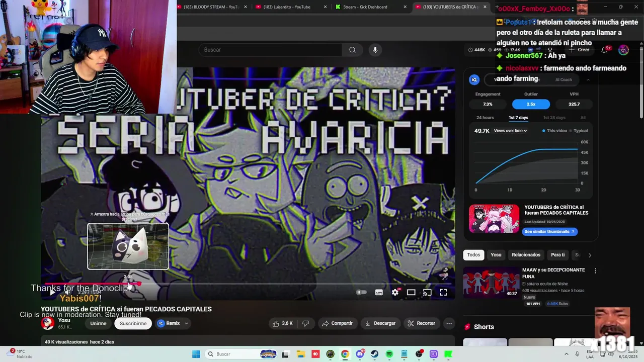The image size is (644, 362).
Task: Open MAAW y su DECEPCIONANTE FUNA thumbnail
Action: click(x=491, y=283)
